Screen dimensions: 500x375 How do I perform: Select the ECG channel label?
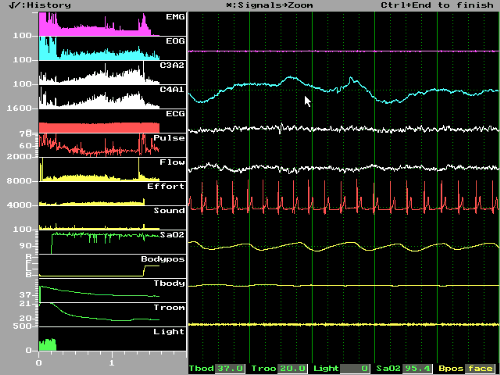click(x=175, y=114)
